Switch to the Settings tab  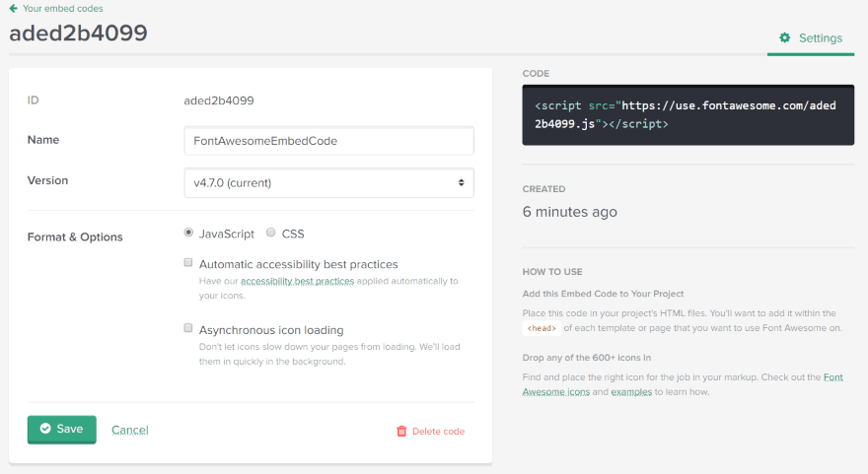811,38
